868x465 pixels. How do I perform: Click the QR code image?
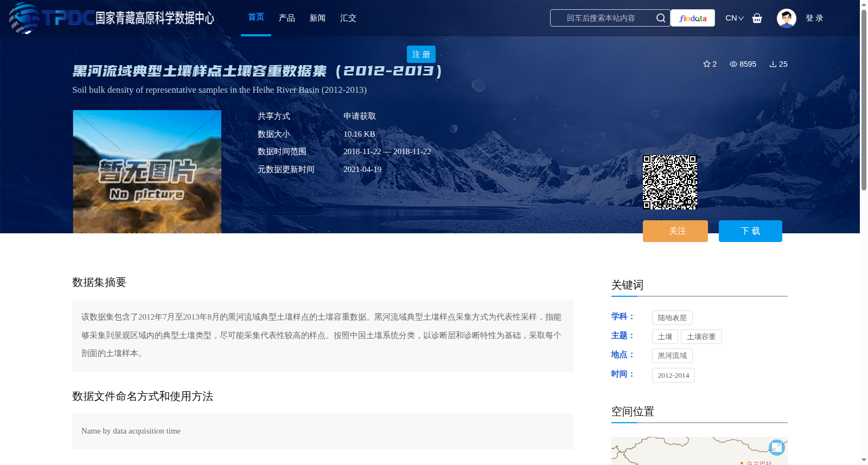pyautogui.click(x=670, y=182)
